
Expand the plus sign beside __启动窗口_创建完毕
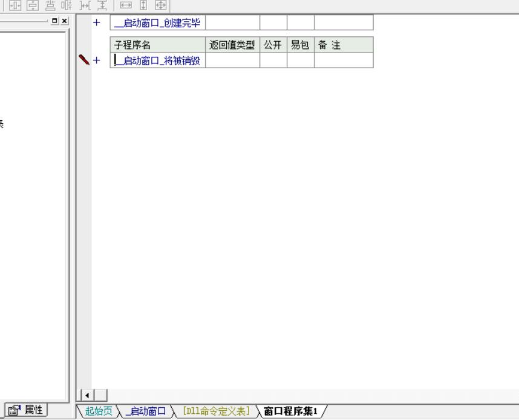point(96,23)
